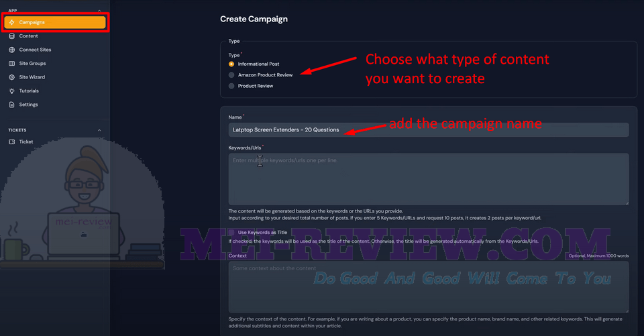Select Product Review radio button
644x336 pixels.
pos(231,87)
